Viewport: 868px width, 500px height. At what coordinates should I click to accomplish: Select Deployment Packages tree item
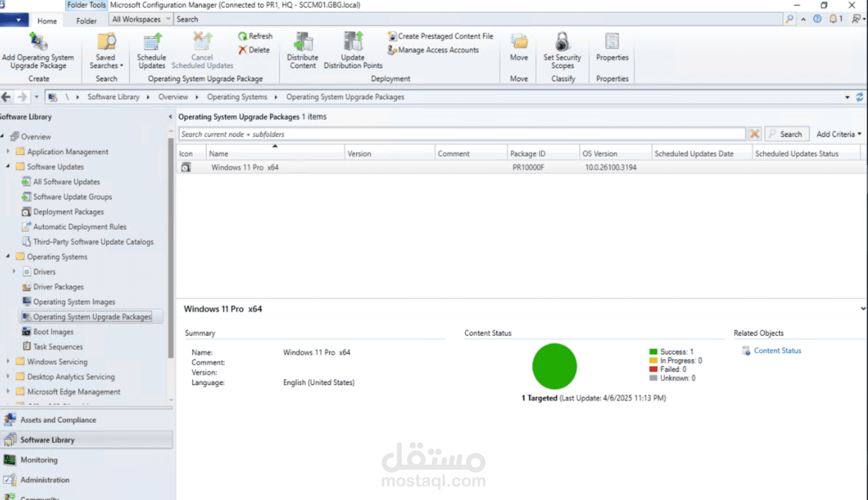[68, 212]
